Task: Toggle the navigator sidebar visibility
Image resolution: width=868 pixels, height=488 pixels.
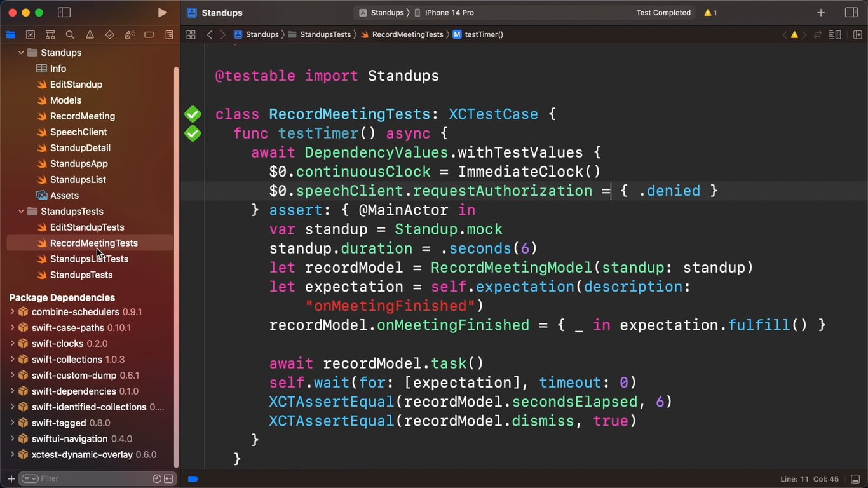Action: tap(64, 13)
